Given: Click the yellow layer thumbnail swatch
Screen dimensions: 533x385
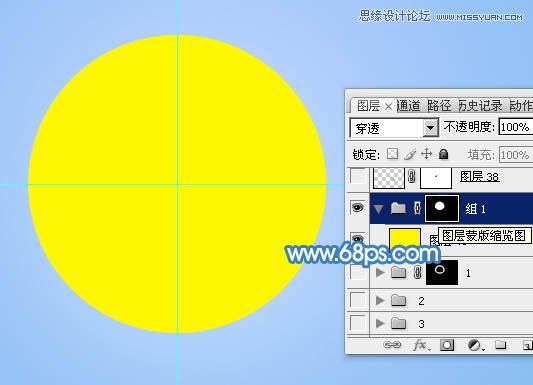Looking at the screenshot, I should pos(405,237).
